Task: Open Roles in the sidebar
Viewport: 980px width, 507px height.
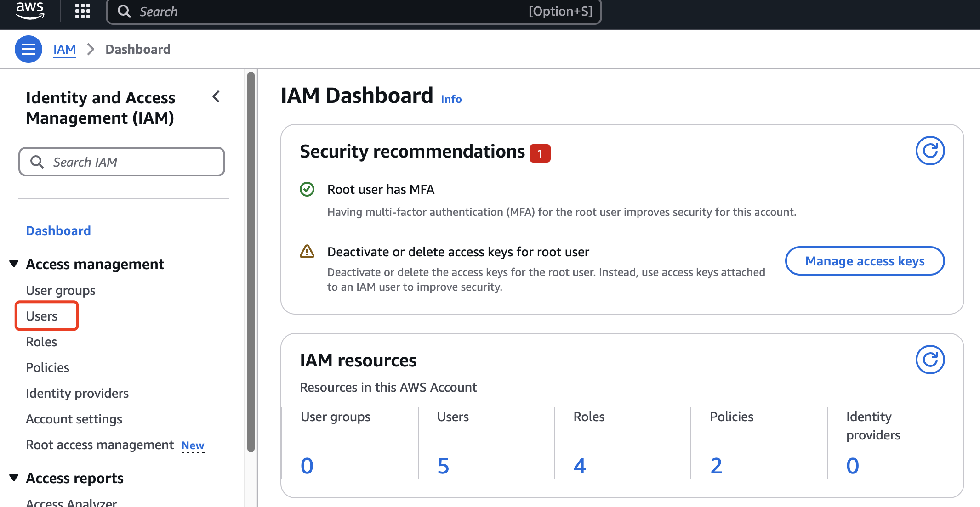Action: (41, 342)
